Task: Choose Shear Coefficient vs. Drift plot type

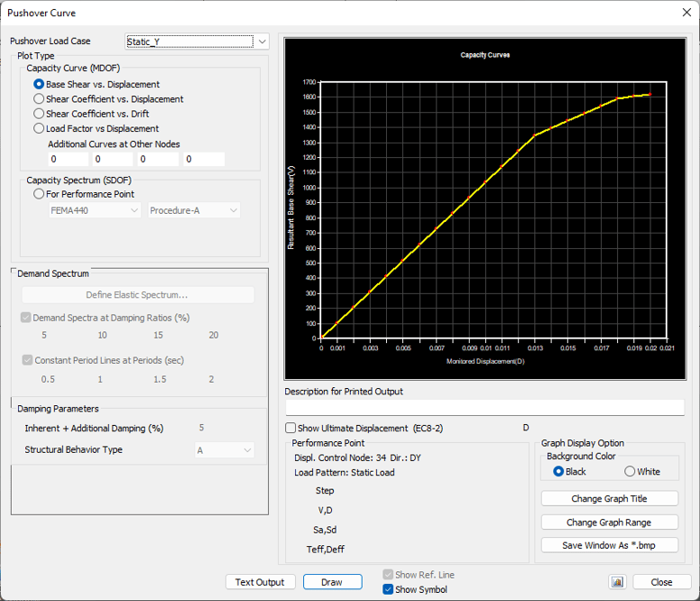Action: pos(39,114)
